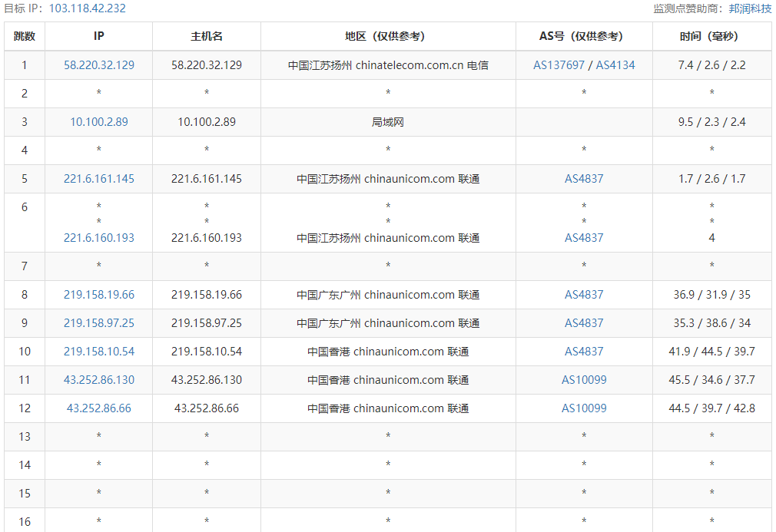Screen dimensions: 776x532
Task: Select hop number 16 cell
Action: coord(25,520)
